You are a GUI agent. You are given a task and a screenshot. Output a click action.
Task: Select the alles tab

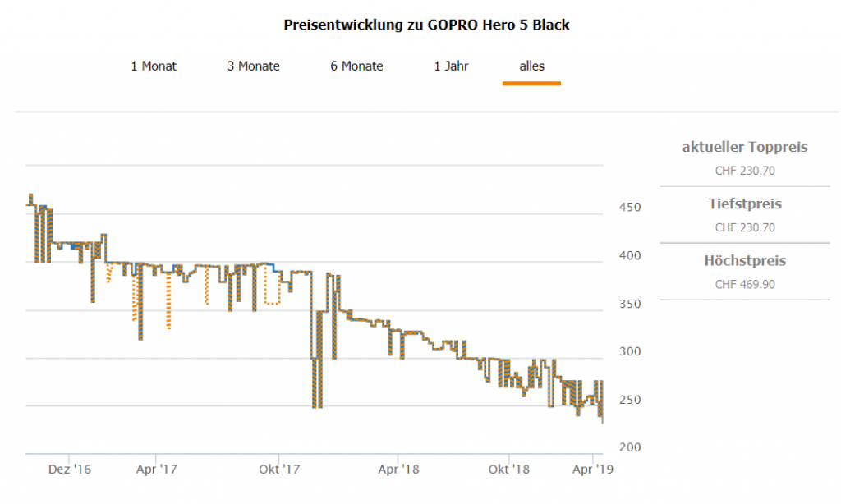pyautogui.click(x=531, y=66)
